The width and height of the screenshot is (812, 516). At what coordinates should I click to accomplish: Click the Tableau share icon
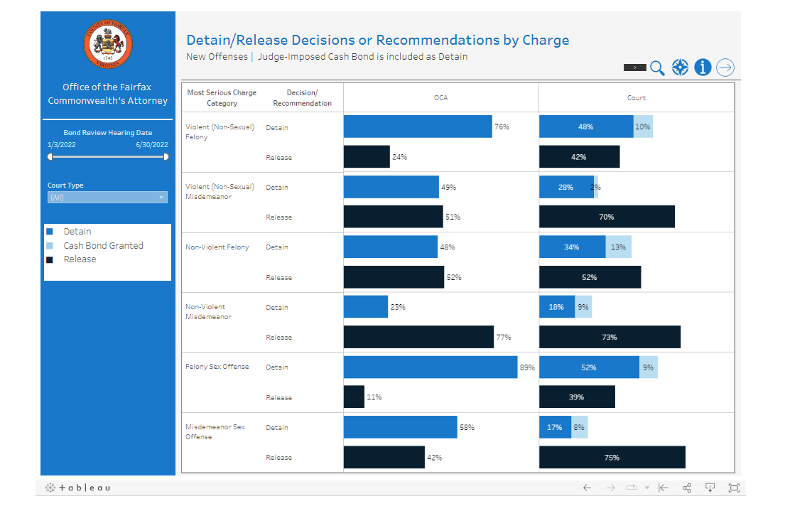687,488
